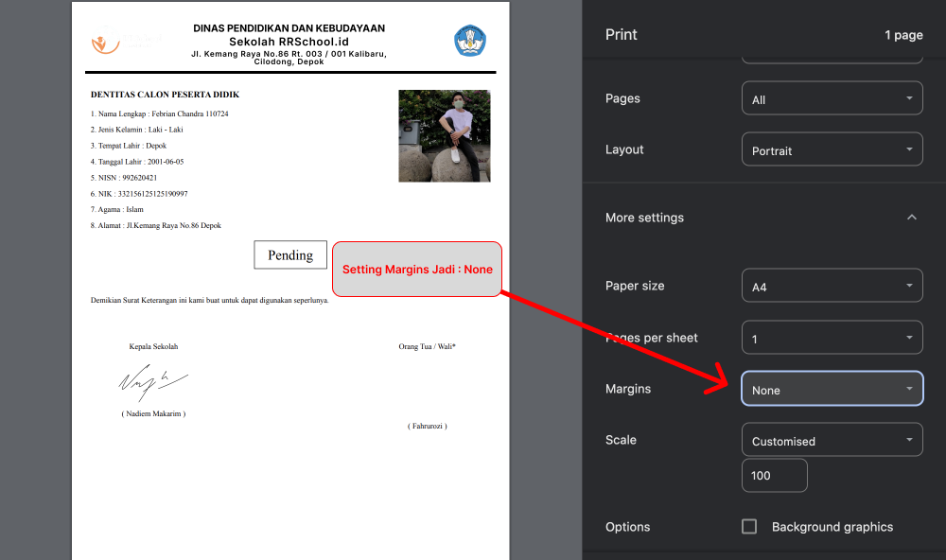946x560 pixels.
Task: Open the highlighted Margins dropdown
Action: point(832,389)
